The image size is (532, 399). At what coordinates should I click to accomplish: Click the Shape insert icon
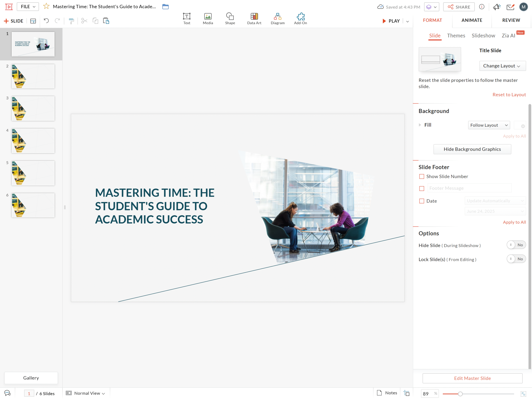point(230,19)
